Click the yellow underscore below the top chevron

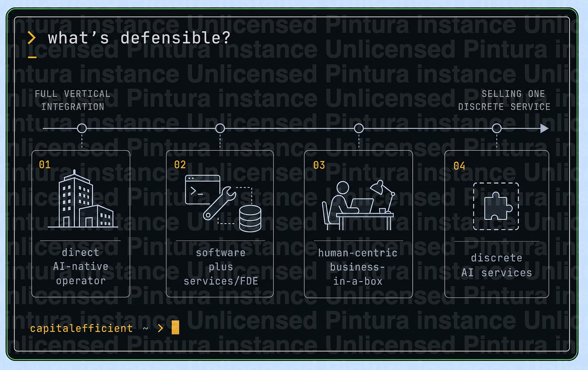(x=32, y=57)
